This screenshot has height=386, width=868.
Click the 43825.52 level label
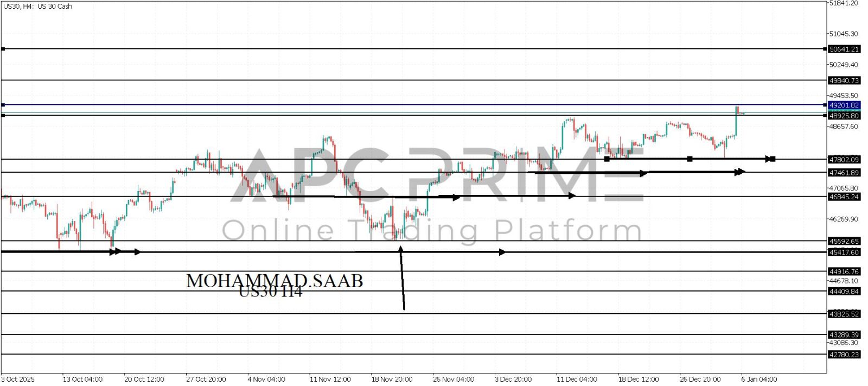844,314
